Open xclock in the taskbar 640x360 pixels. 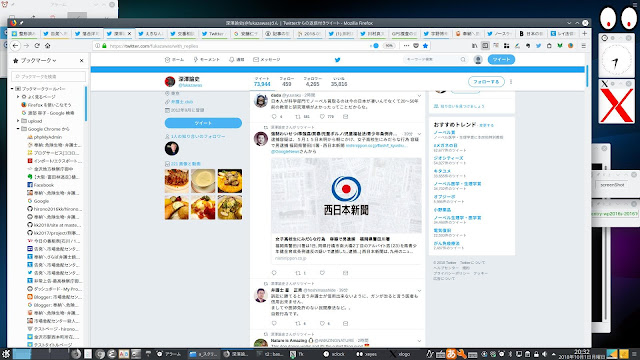pos(335,354)
